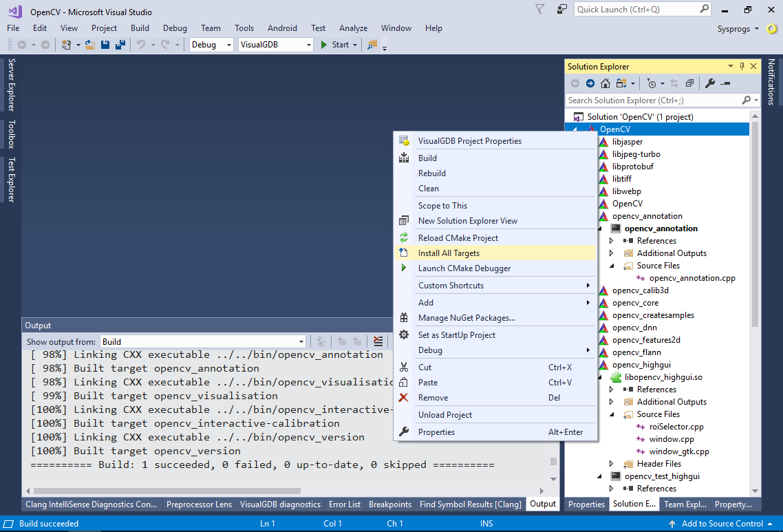The width and height of the screenshot is (783, 532).
Task: Toggle pin on Solution Explorer panel
Action: pyautogui.click(x=742, y=67)
